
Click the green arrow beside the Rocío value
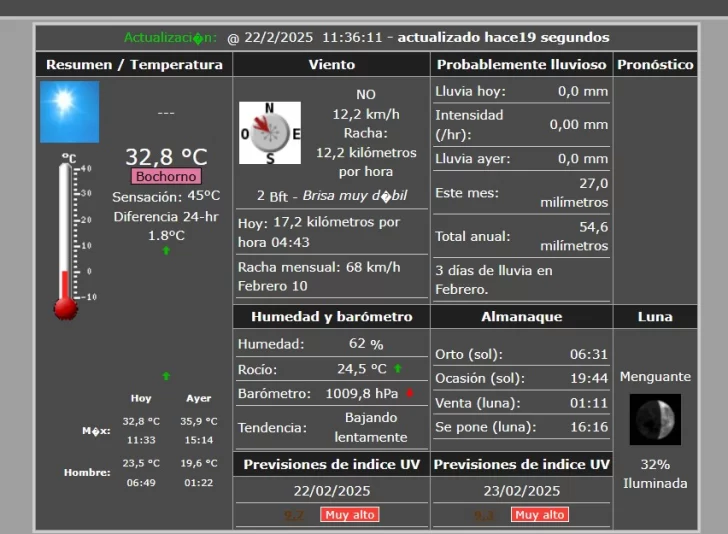[397, 369]
